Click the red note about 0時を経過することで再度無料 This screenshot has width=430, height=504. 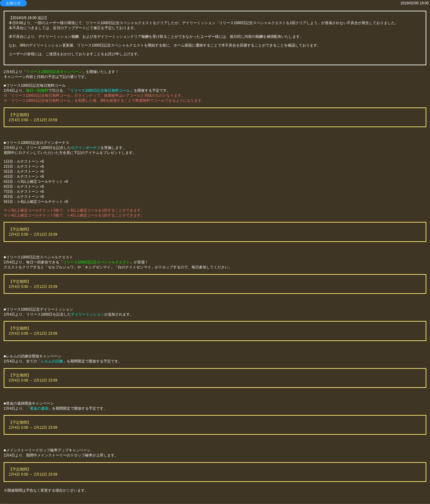tap(104, 100)
